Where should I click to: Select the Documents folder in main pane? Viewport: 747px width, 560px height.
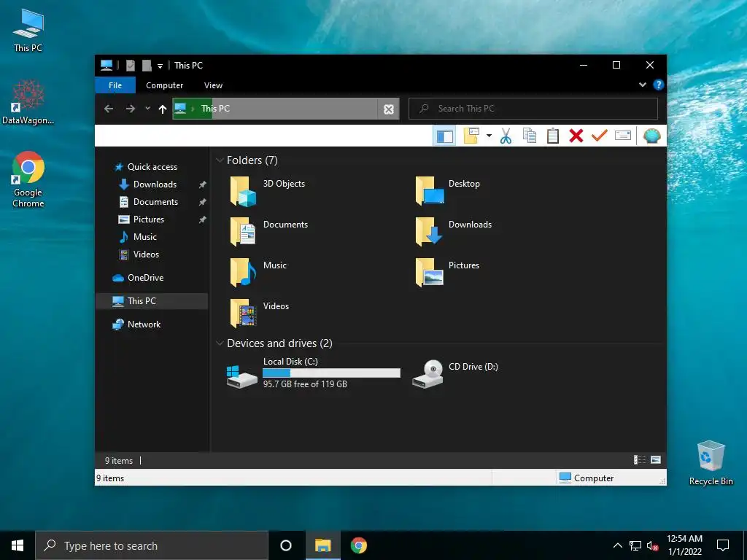click(x=268, y=233)
